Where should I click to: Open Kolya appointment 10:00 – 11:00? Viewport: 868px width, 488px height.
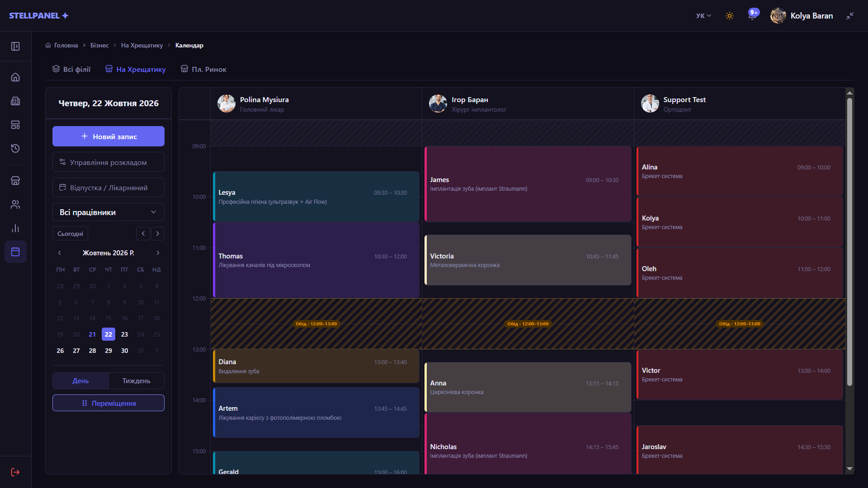pos(740,222)
